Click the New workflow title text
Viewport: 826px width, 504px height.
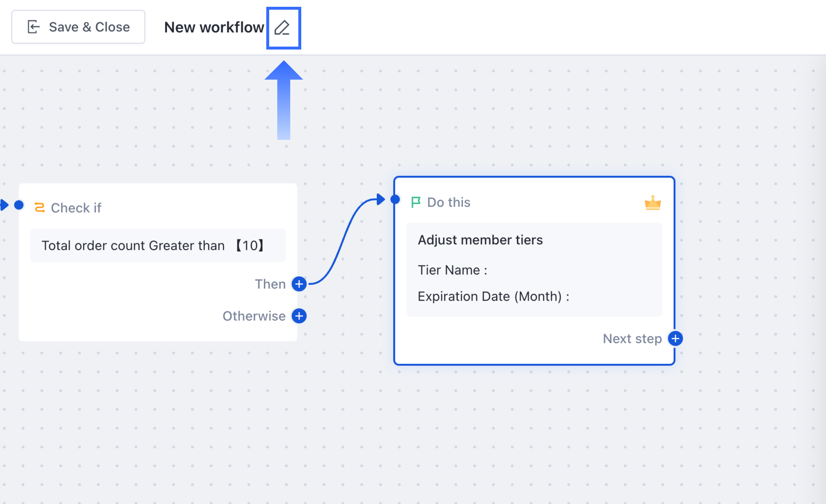point(214,28)
